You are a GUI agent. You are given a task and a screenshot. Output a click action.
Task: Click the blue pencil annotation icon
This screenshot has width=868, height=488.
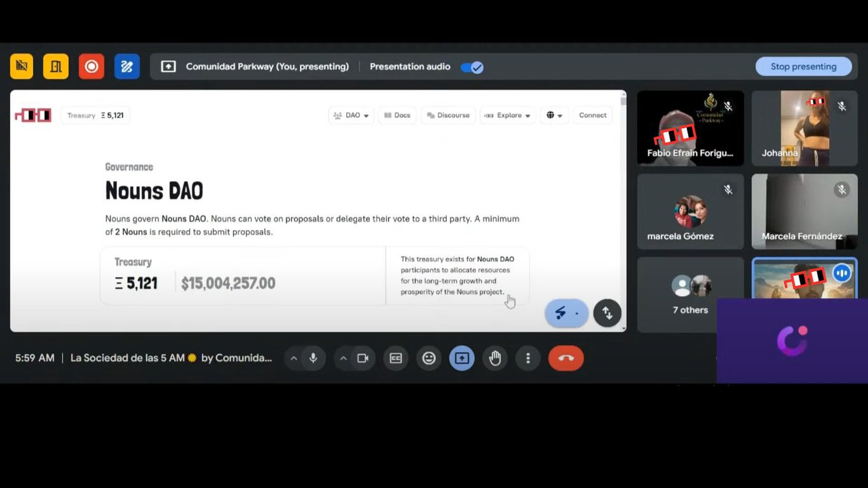click(x=127, y=66)
